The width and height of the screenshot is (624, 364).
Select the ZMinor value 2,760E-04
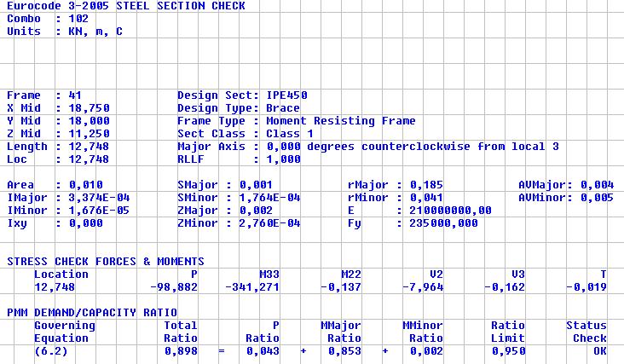pyautogui.click(x=269, y=223)
